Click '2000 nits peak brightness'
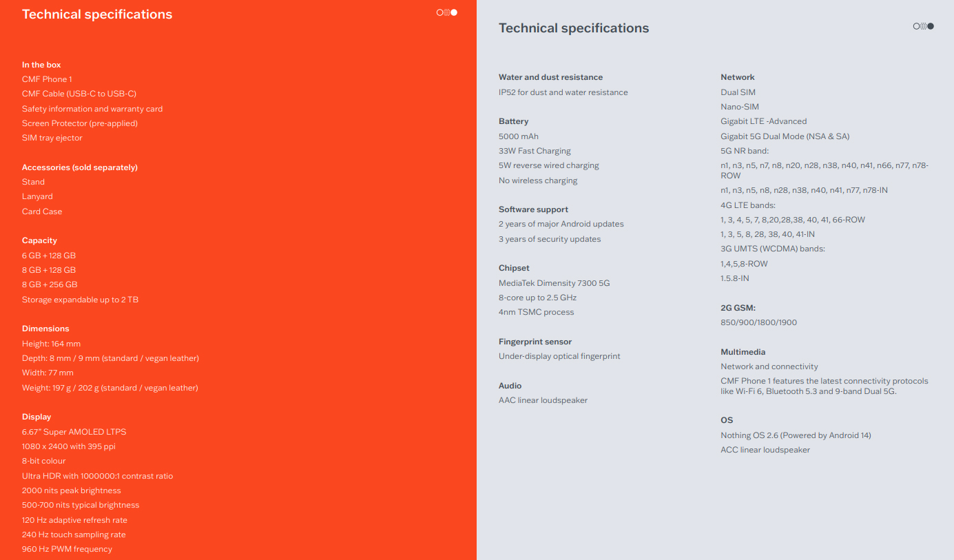 (72, 490)
